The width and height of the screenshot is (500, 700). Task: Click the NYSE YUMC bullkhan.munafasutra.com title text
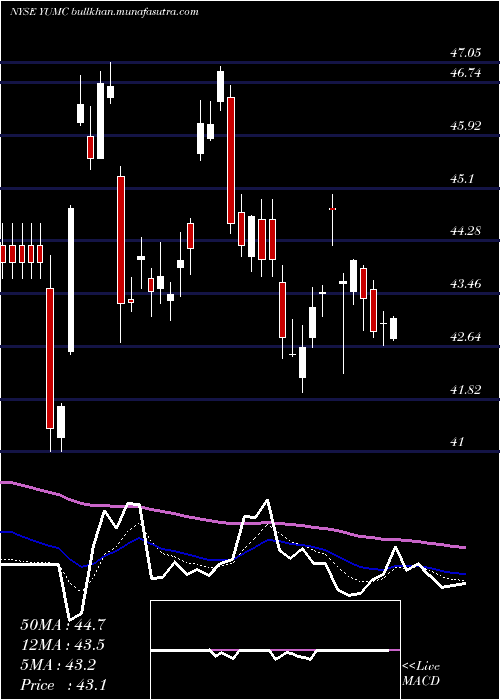pos(104,12)
